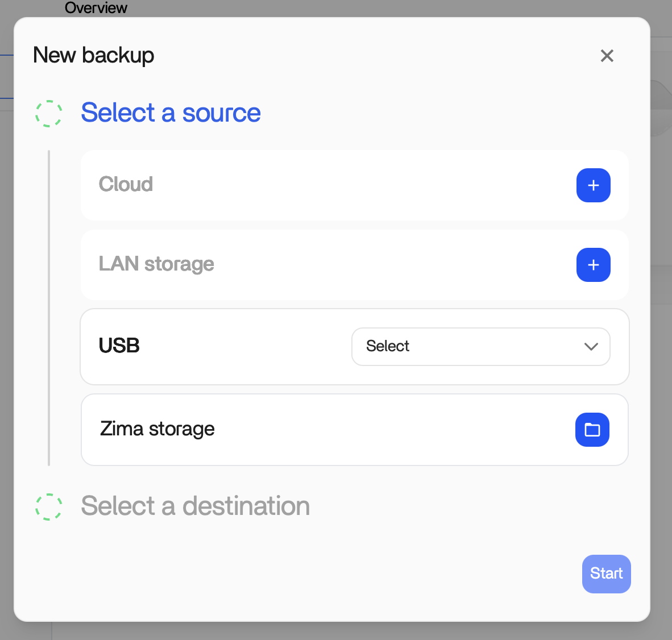Collapse the Select a source step
Viewport: 672px width, 640px height.
click(x=171, y=113)
